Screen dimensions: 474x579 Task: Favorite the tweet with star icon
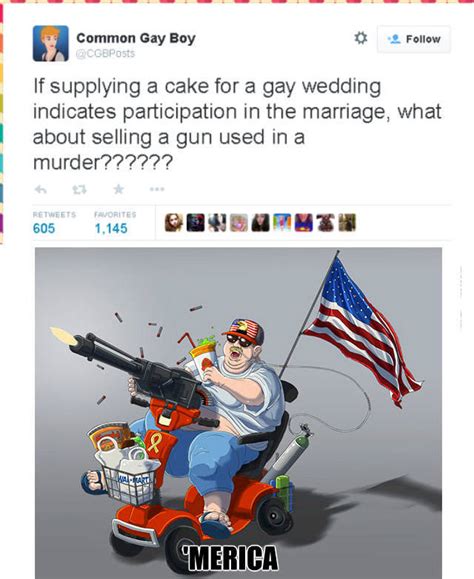(x=118, y=189)
